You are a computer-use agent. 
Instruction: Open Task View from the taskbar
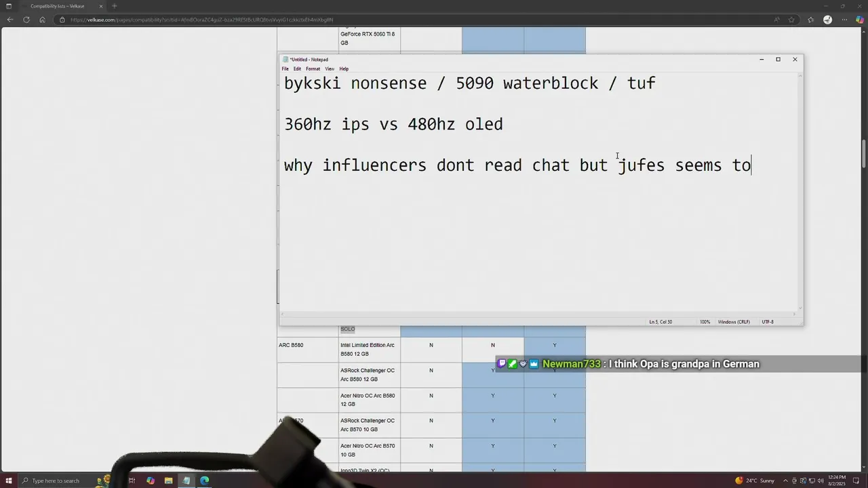tap(132, 481)
